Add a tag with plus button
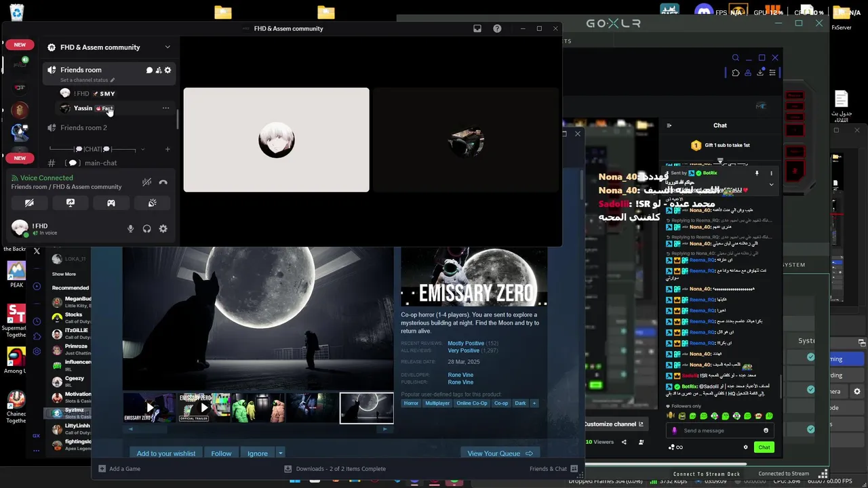The height and width of the screenshot is (488, 868). pyautogui.click(x=534, y=403)
